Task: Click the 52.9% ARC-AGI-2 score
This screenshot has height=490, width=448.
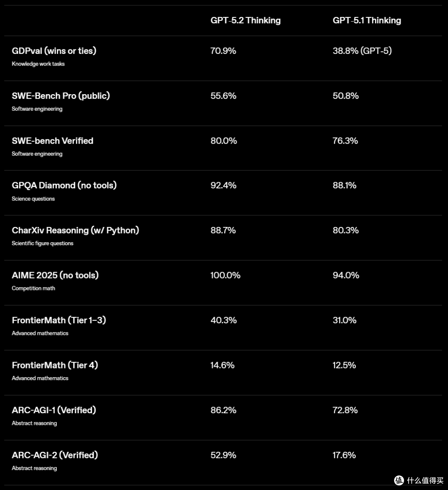Action: [x=223, y=455]
